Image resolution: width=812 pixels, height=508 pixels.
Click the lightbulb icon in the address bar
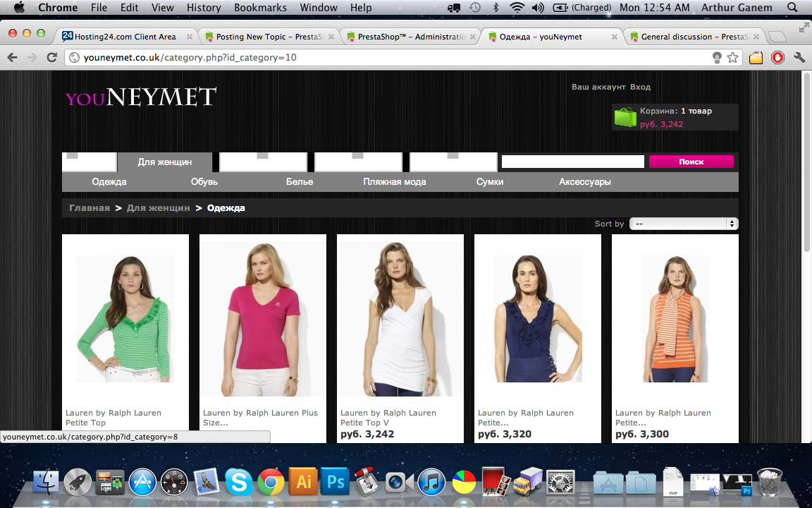717,58
